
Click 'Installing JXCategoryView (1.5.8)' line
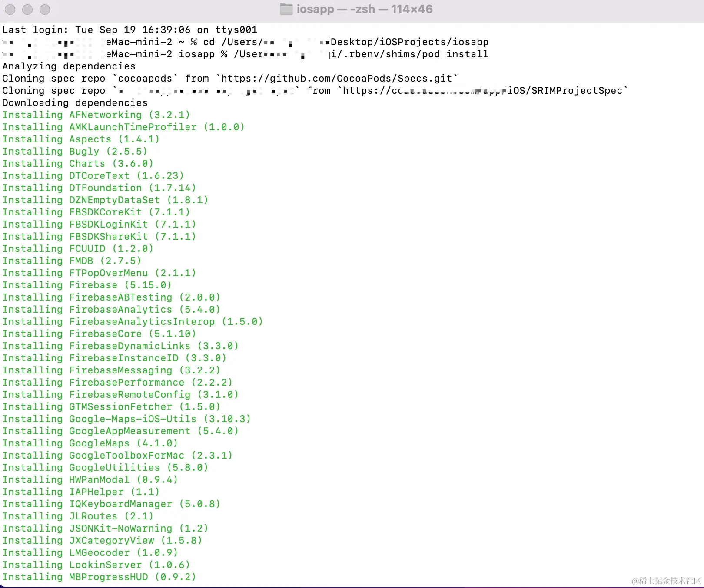pyautogui.click(x=103, y=541)
